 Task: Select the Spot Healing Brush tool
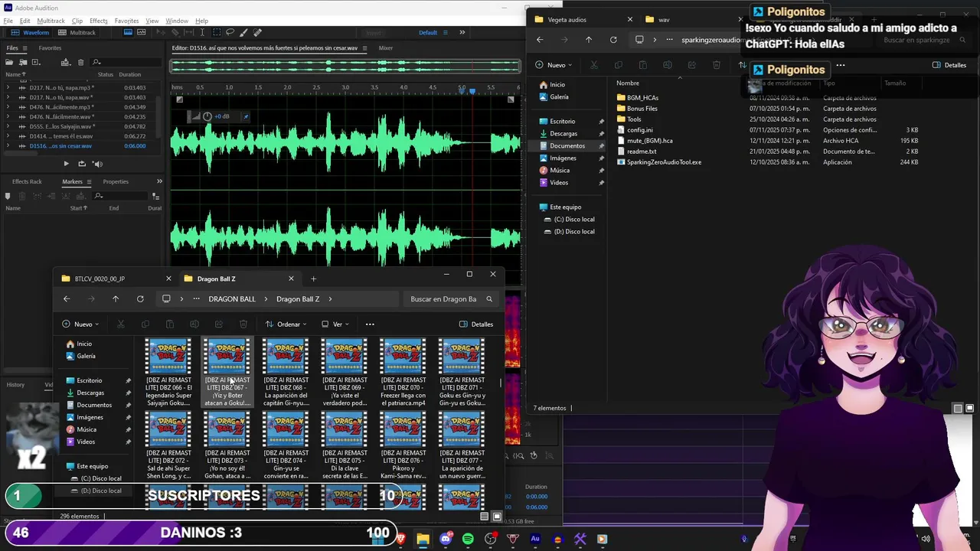point(257,32)
